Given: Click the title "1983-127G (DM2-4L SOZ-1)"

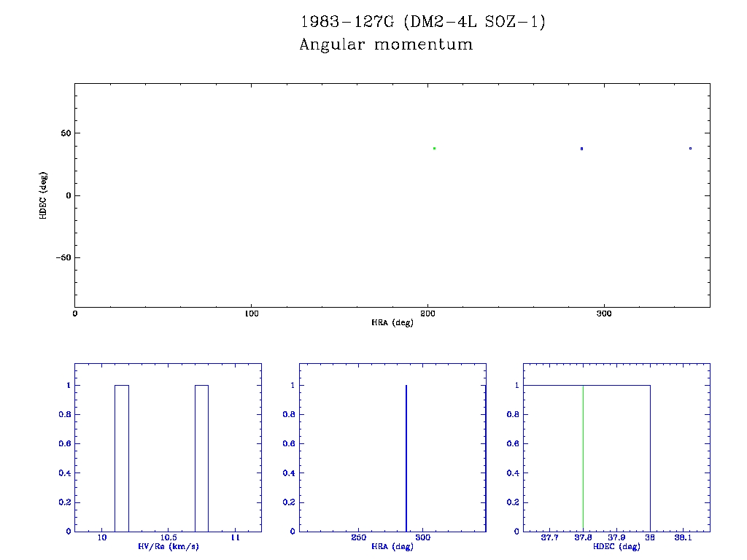Looking at the screenshot, I should [422, 22].
